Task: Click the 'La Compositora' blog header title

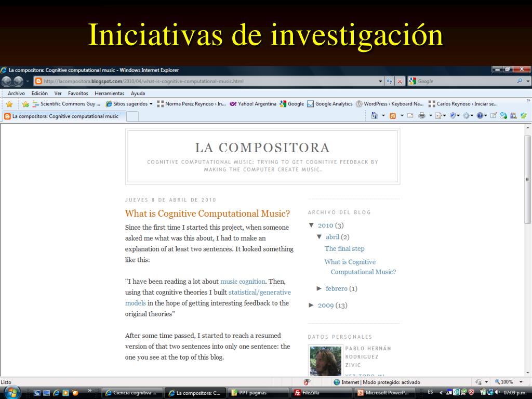Action: (262, 148)
